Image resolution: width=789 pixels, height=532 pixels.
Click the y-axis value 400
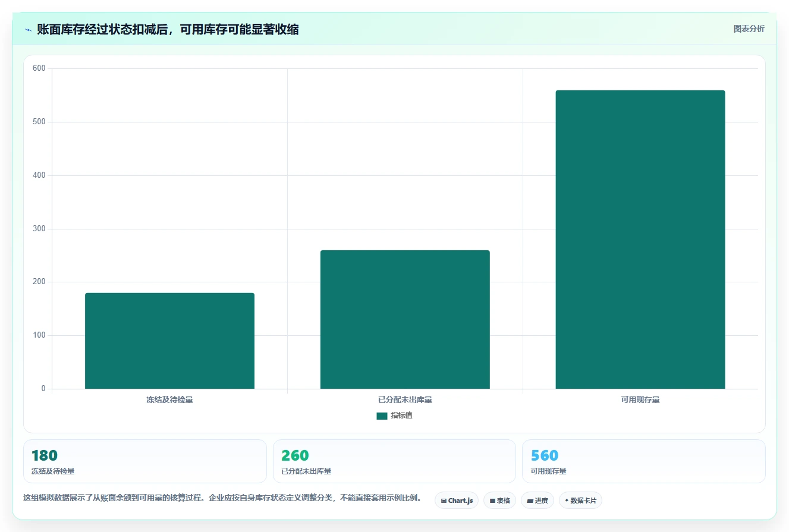click(39, 175)
